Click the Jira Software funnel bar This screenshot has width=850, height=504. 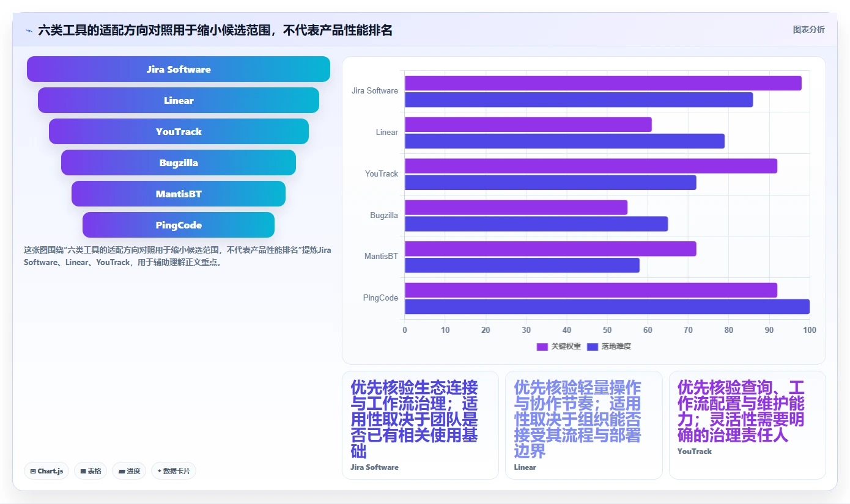(179, 69)
